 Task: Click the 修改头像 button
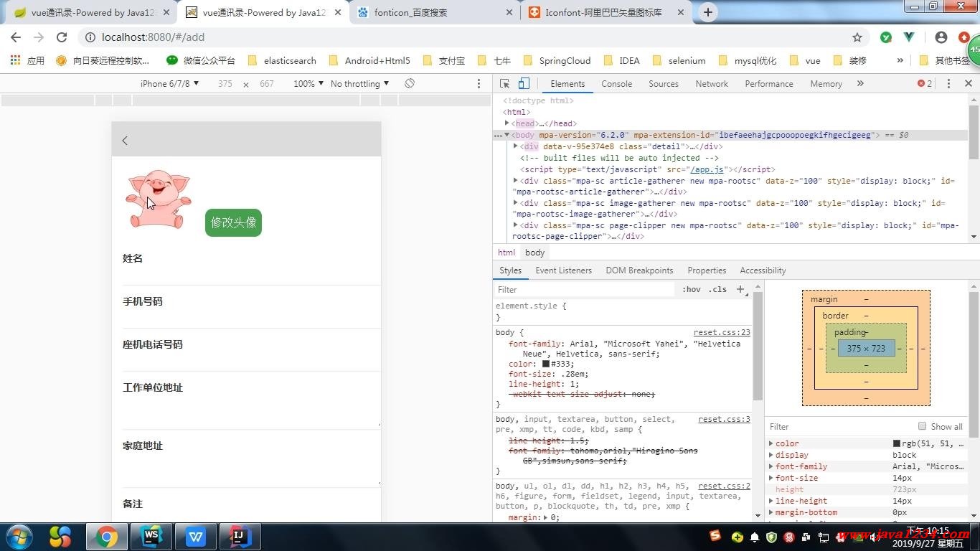(233, 222)
